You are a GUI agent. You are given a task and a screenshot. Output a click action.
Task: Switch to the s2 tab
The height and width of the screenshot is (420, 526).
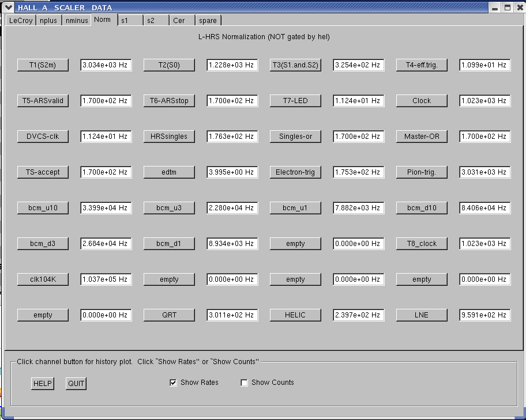(x=156, y=20)
